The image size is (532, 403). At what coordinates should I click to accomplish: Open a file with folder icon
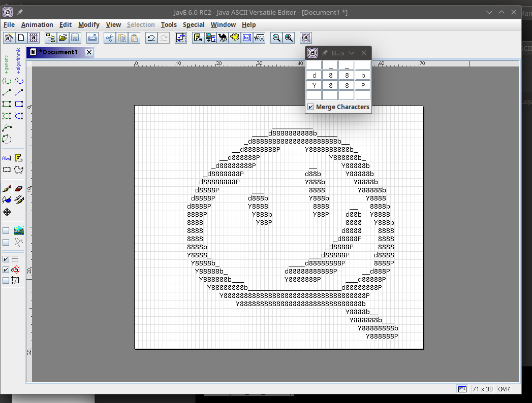63,38
